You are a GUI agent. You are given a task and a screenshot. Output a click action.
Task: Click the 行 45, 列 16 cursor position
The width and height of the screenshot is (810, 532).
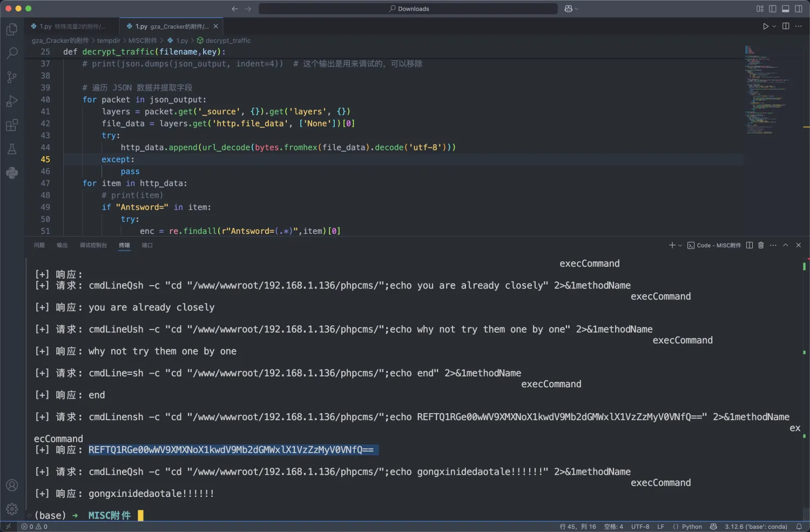click(x=578, y=527)
